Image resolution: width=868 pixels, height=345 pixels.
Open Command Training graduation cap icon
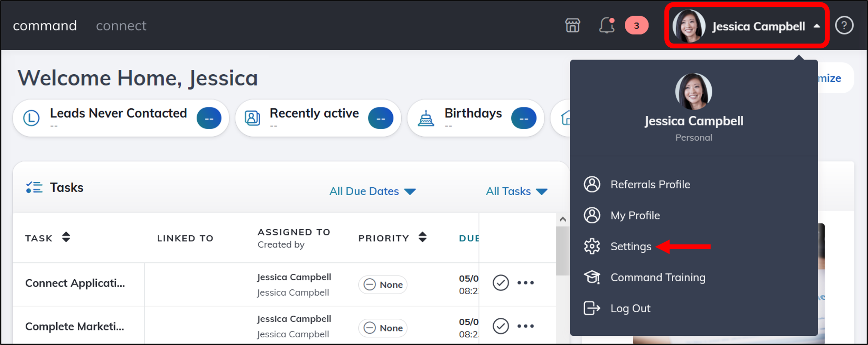(x=657, y=277)
